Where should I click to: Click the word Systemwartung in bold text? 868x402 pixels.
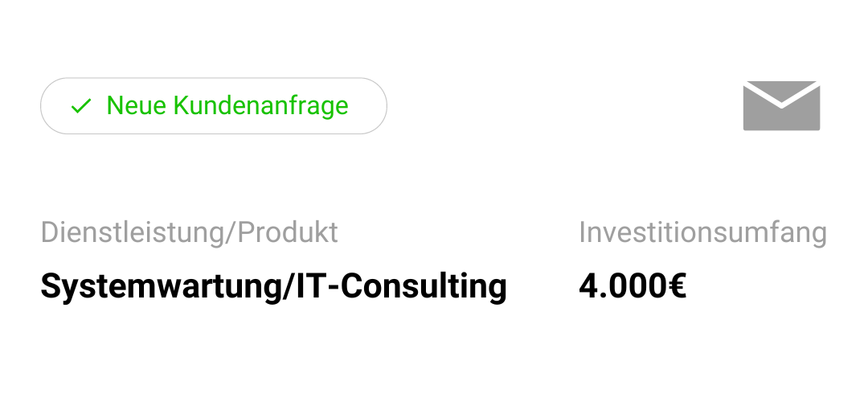tap(161, 286)
